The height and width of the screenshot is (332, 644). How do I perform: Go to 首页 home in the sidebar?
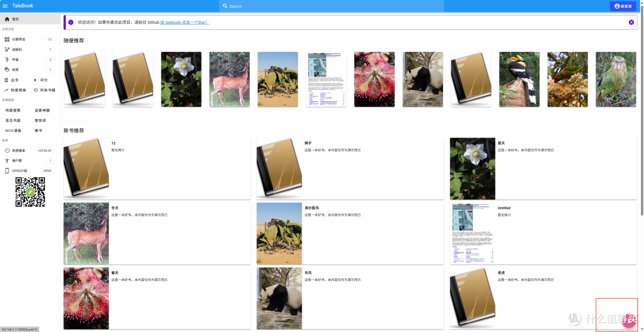(x=30, y=19)
